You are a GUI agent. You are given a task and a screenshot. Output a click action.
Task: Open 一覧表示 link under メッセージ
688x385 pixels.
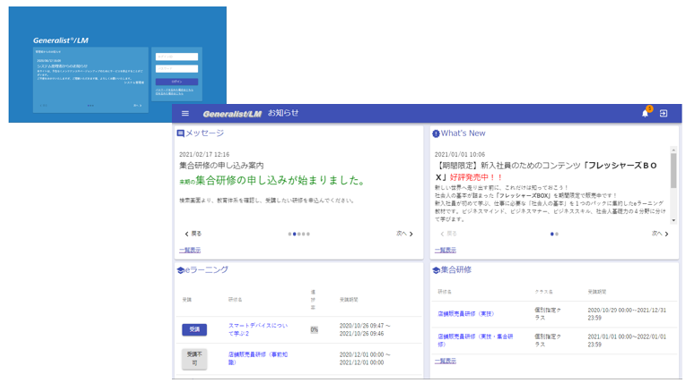[x=190, y=250]
